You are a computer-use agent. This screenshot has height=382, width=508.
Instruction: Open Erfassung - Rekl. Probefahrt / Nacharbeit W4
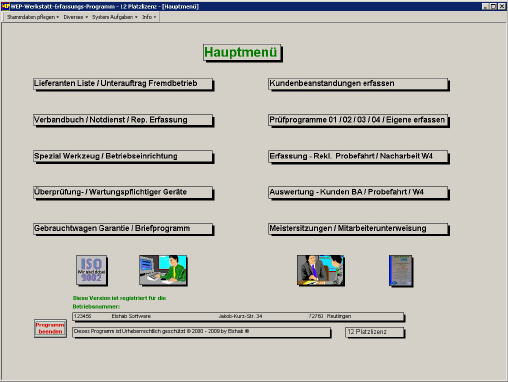(358, 156)
